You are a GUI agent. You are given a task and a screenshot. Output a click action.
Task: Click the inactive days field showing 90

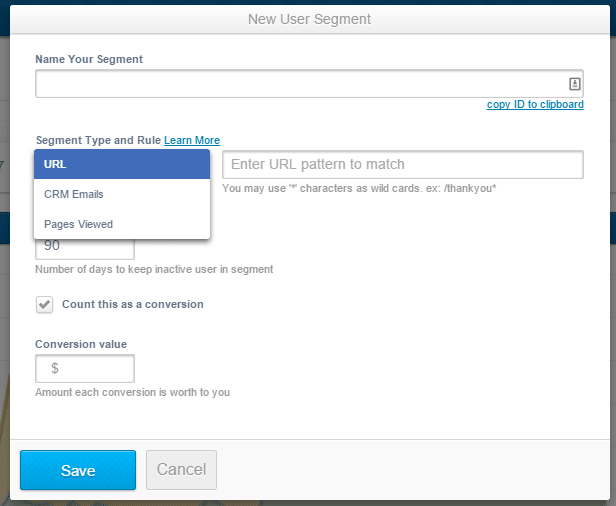[85, 248]
